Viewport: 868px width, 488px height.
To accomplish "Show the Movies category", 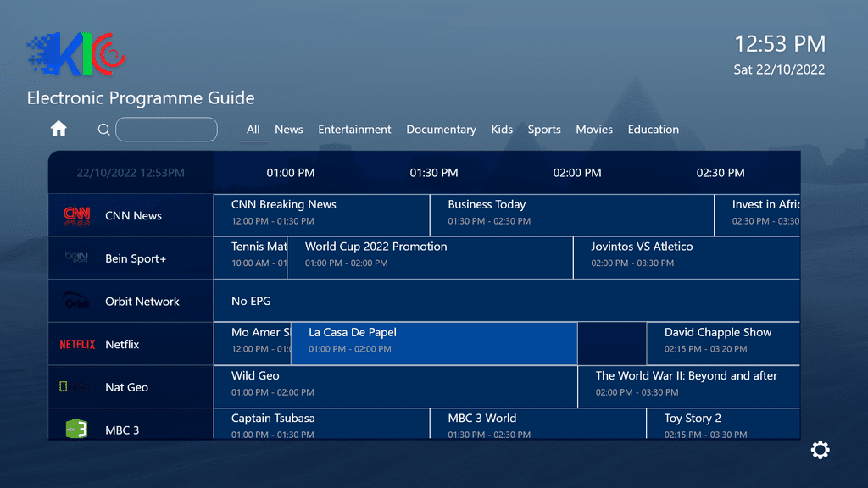I will (x=594, y=130).
